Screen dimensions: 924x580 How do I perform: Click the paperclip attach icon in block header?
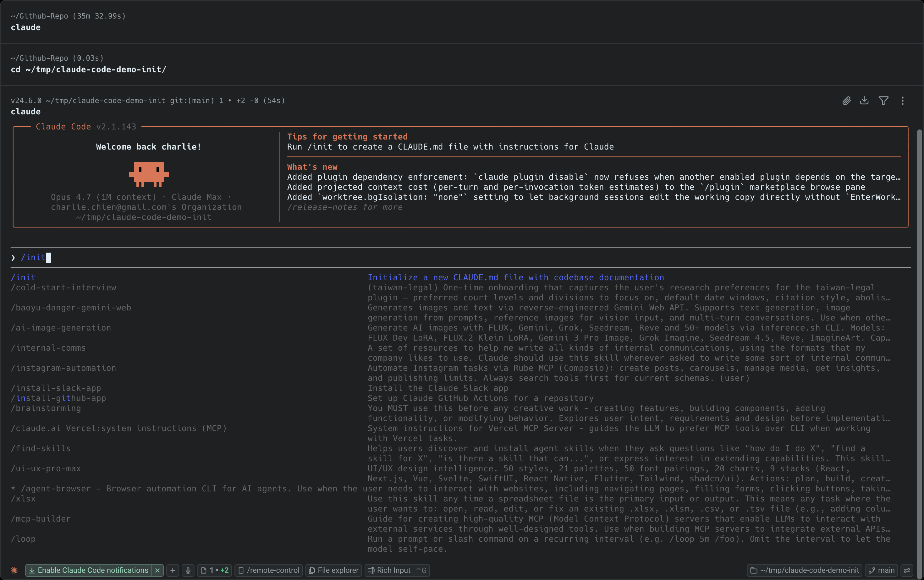pos(846,101)
